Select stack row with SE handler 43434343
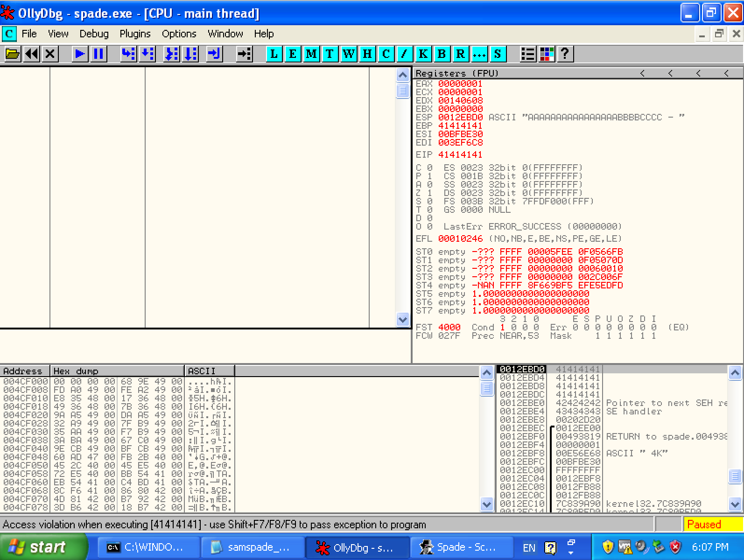 [612, 411]
